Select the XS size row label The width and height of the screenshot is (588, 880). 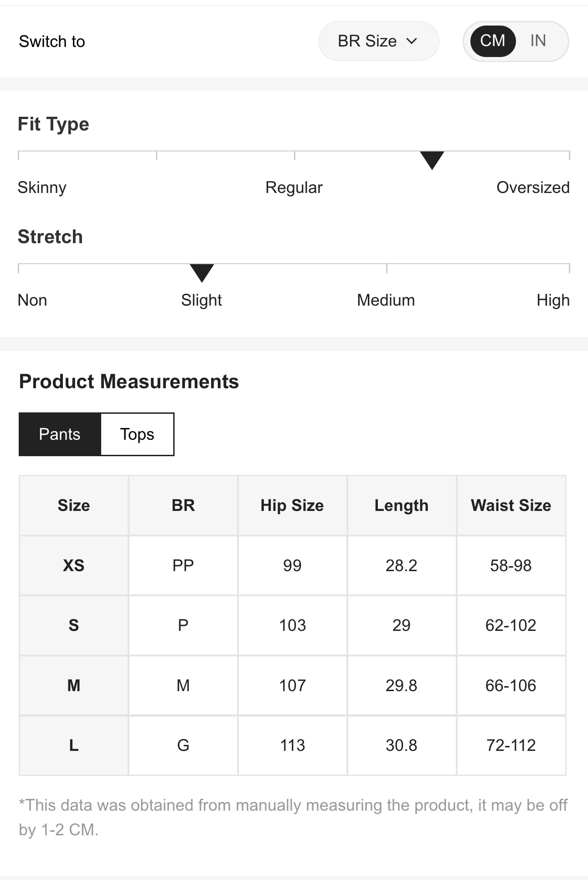click(74, 566)
